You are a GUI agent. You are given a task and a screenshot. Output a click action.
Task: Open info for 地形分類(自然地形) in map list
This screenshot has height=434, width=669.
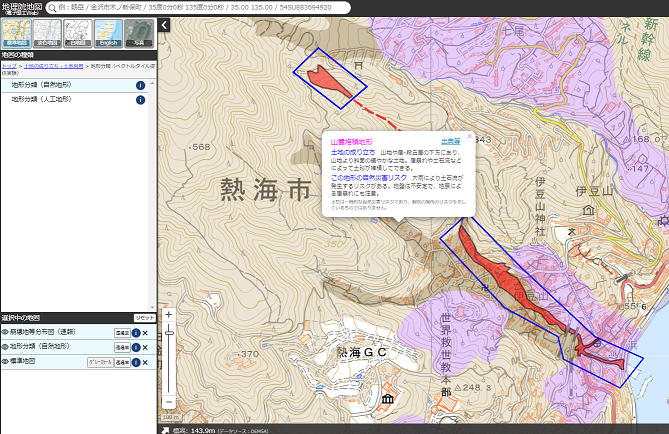point(139,86)
